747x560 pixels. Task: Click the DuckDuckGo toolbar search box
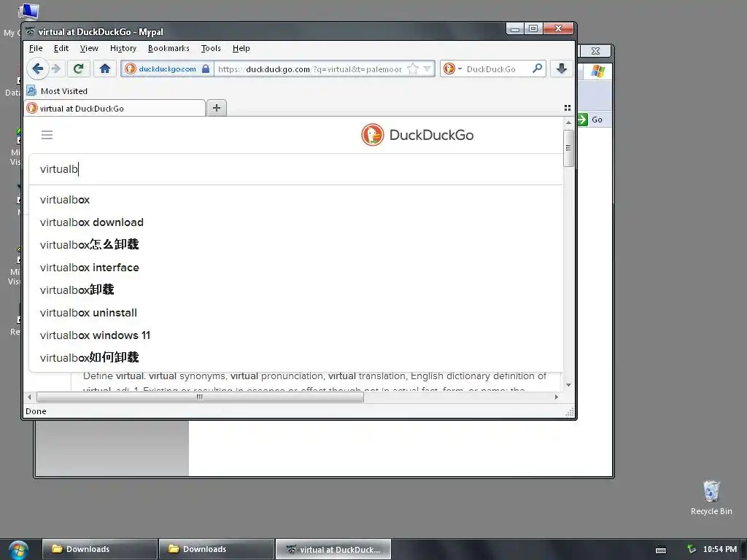point(493,69)
